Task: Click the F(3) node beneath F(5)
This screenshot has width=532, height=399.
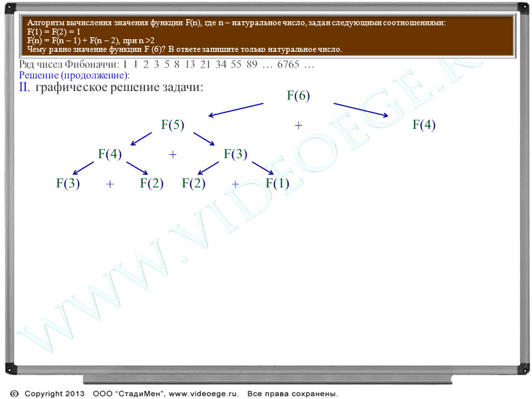Action: (235, 154)
